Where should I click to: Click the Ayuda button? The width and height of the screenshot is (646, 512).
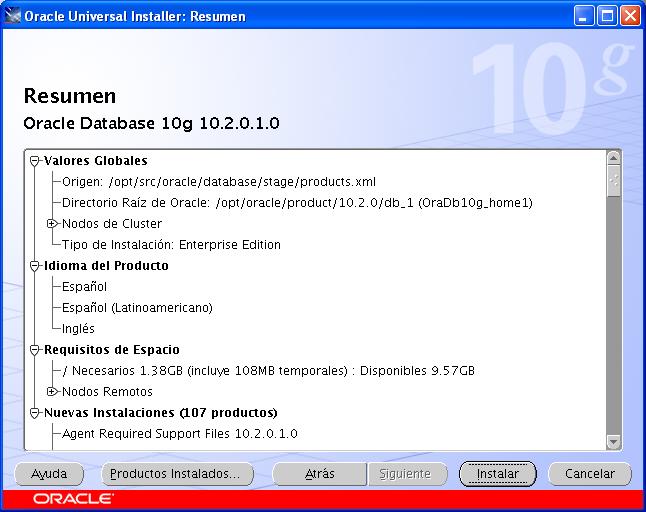tap(49, 474)
